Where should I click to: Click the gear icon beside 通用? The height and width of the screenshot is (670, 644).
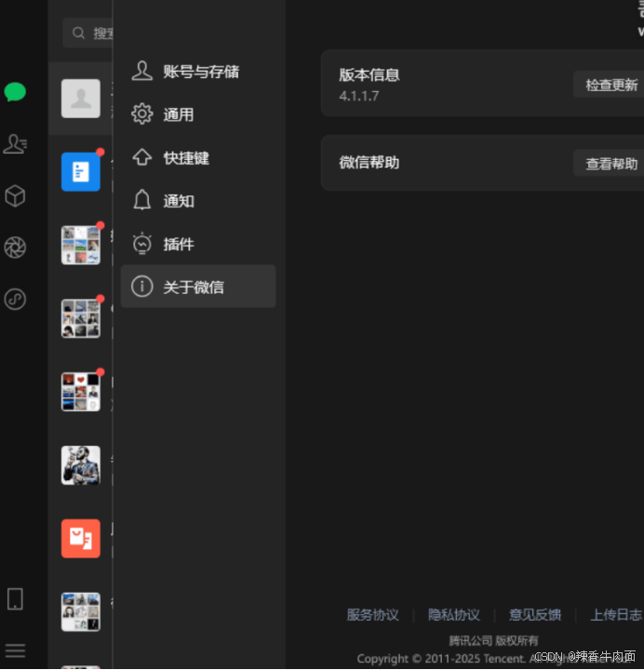click(x=141, y=114)
